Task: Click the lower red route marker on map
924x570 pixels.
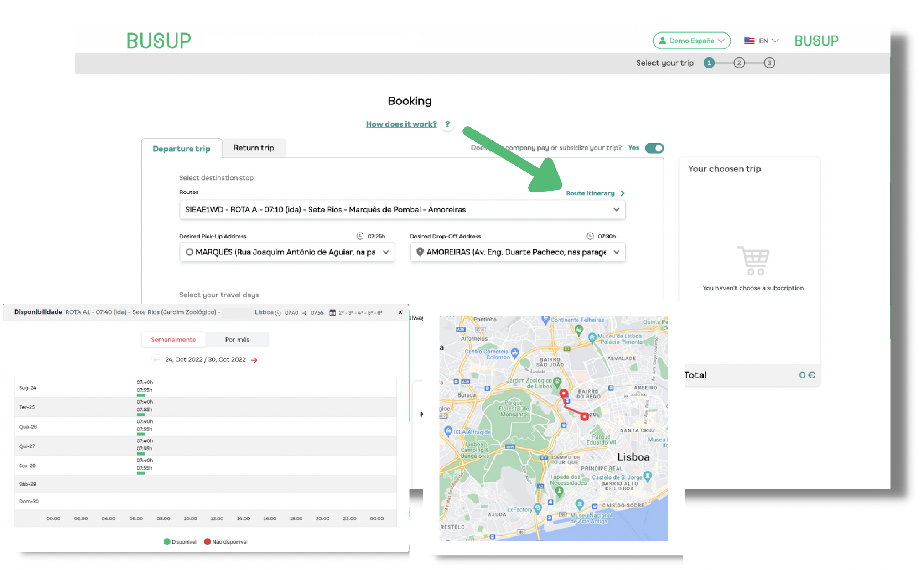Action: click(584, 416)
